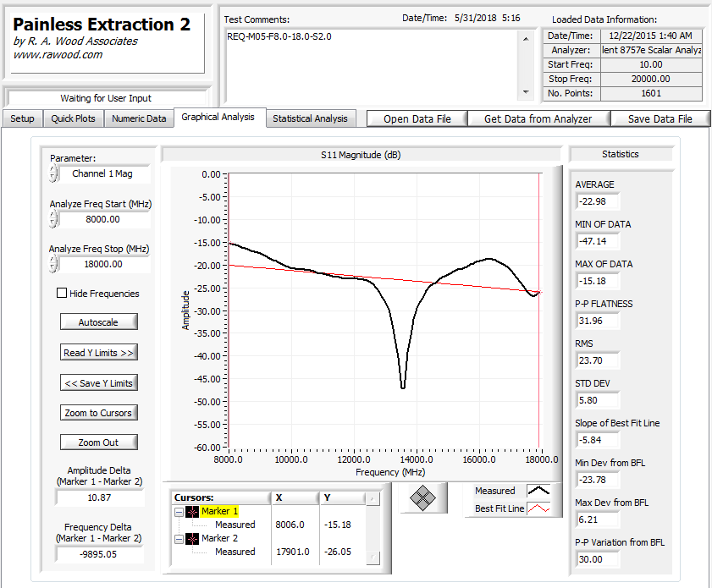Click the P-P FLATNESS value 31.96
Screen dimensions: 712x588
tap(597, 321)
